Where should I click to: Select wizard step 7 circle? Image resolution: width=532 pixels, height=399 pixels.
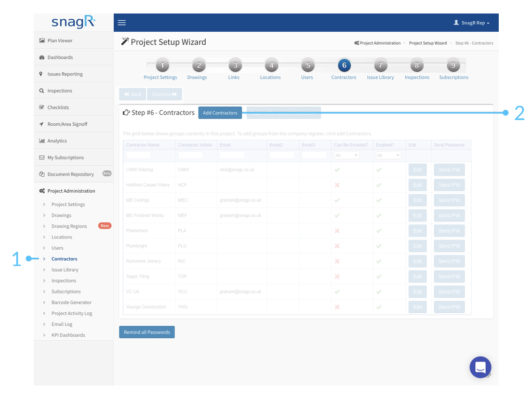pyautogui.click(x=380, y=65)
